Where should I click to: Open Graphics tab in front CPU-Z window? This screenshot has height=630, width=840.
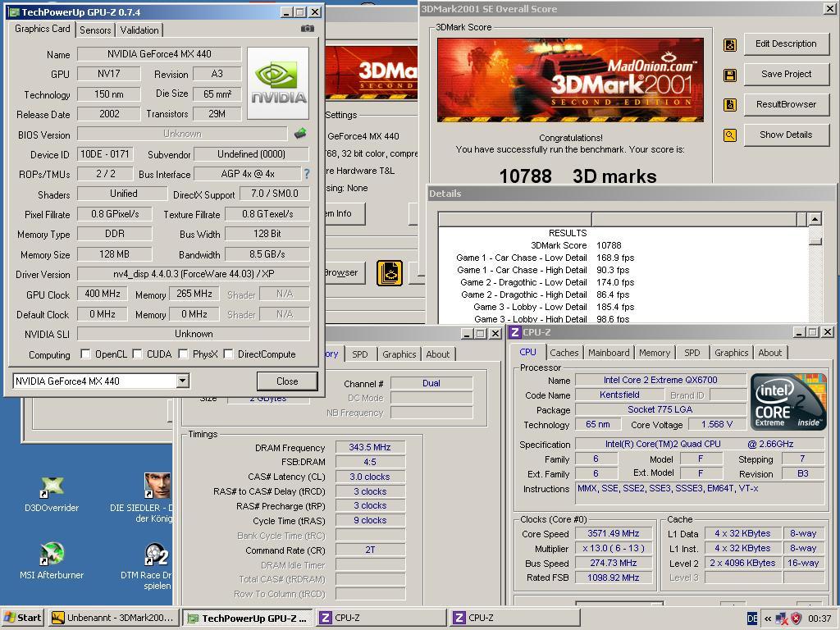(x=731, y=353)
